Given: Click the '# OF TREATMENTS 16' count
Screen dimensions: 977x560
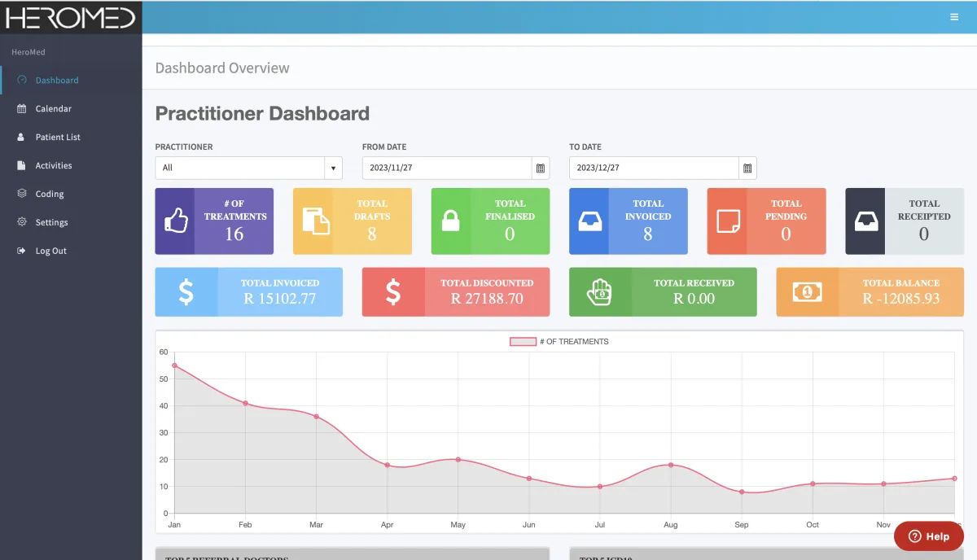Looking at the screenshot, I should pos(234,234).
